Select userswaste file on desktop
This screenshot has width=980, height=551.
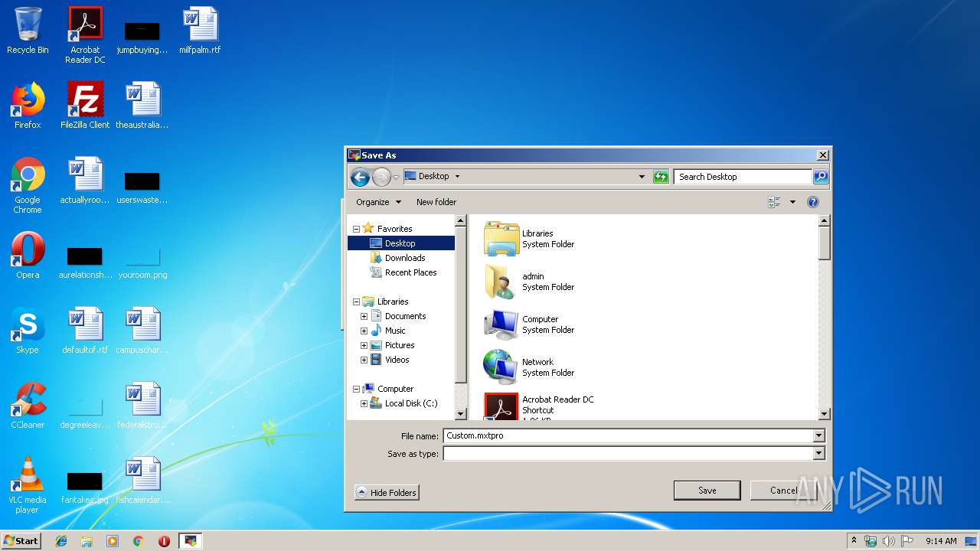click(x=142, y=187)
